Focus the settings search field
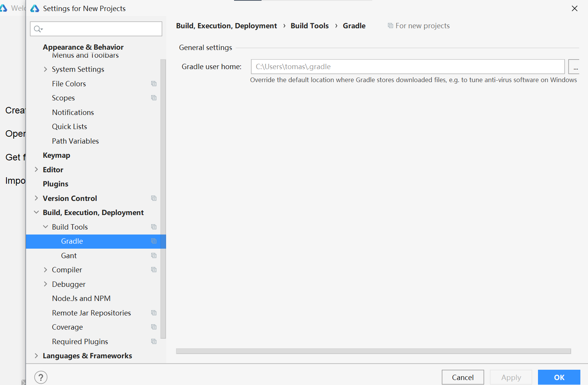Image resolution: width=588 pixels, height=385 pixels. click(96, 29)
